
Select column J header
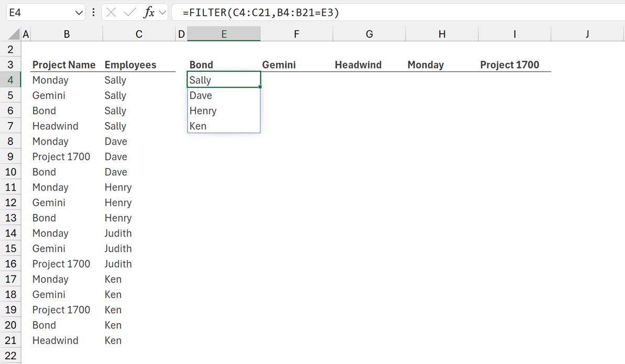point(587,35)
